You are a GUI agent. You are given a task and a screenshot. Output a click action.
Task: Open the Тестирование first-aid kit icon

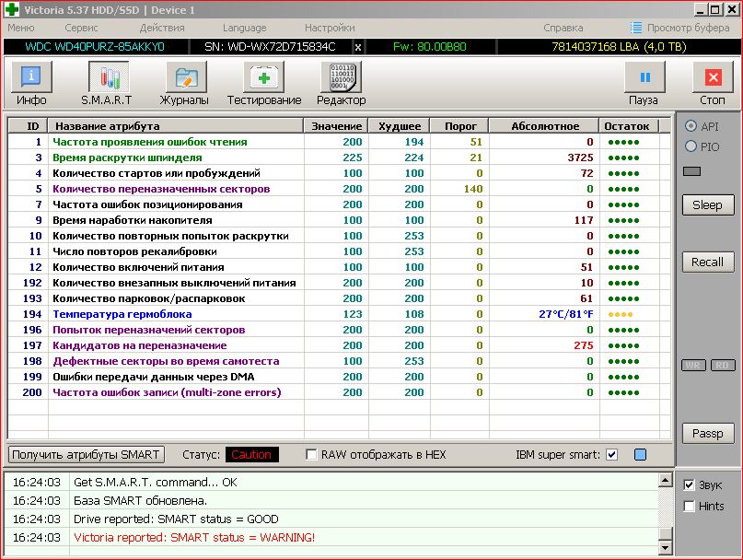click(x=264, y=77)
